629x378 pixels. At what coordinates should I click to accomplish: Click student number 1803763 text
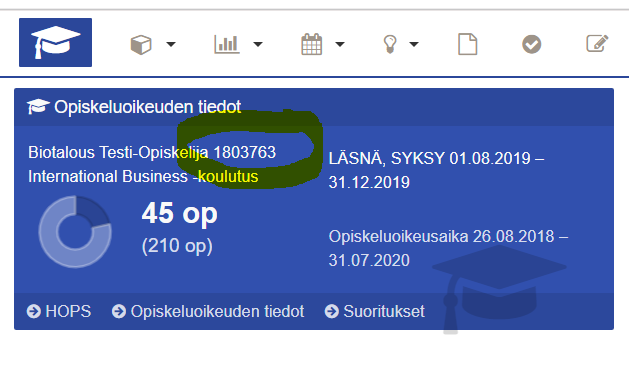pyautogui.click(x=245, y=152)
